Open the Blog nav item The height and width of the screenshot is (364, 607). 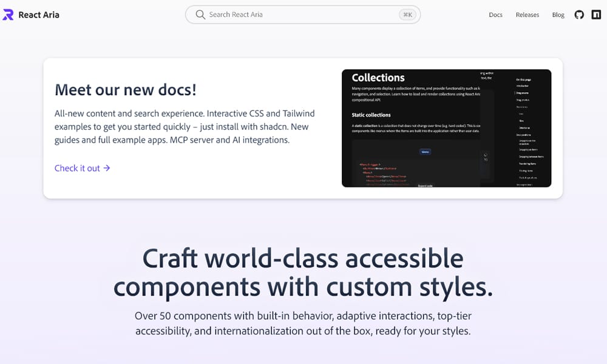(558, 15)
